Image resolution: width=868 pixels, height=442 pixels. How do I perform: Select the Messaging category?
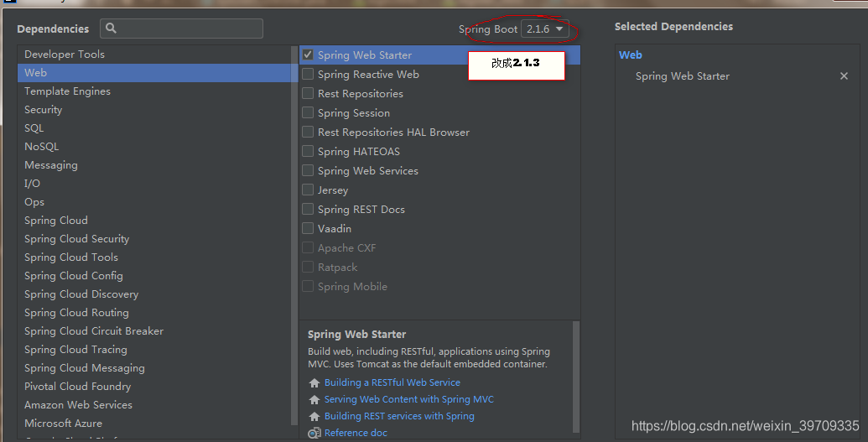click(154, 165)
